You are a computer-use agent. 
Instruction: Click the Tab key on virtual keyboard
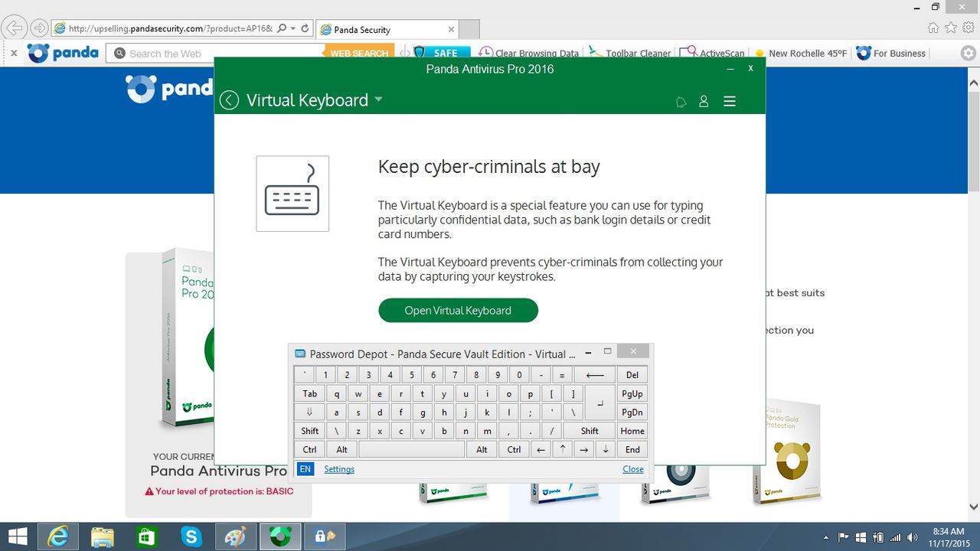click(x=310, y=394)
